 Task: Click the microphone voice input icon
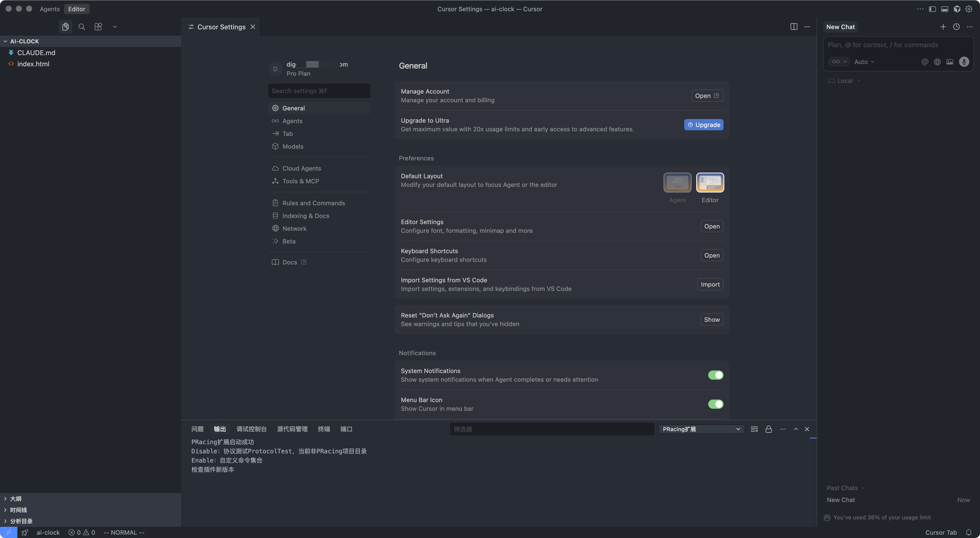click(964, 62)
